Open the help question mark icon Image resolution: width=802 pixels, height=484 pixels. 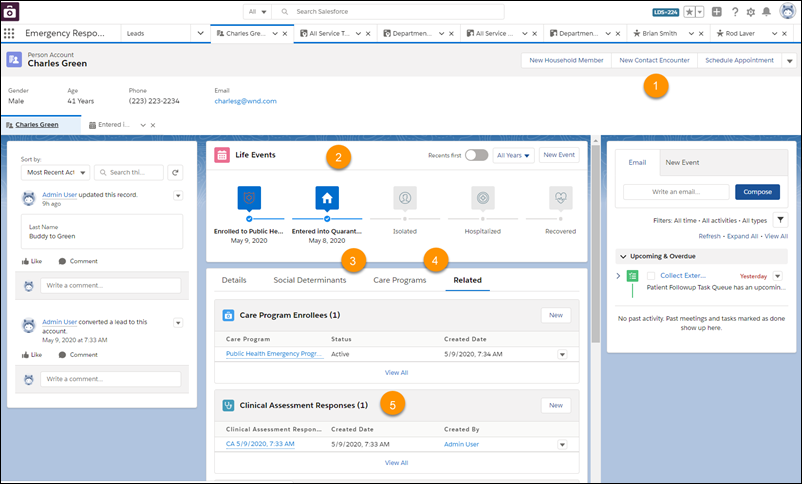click(x=734, y=12)
